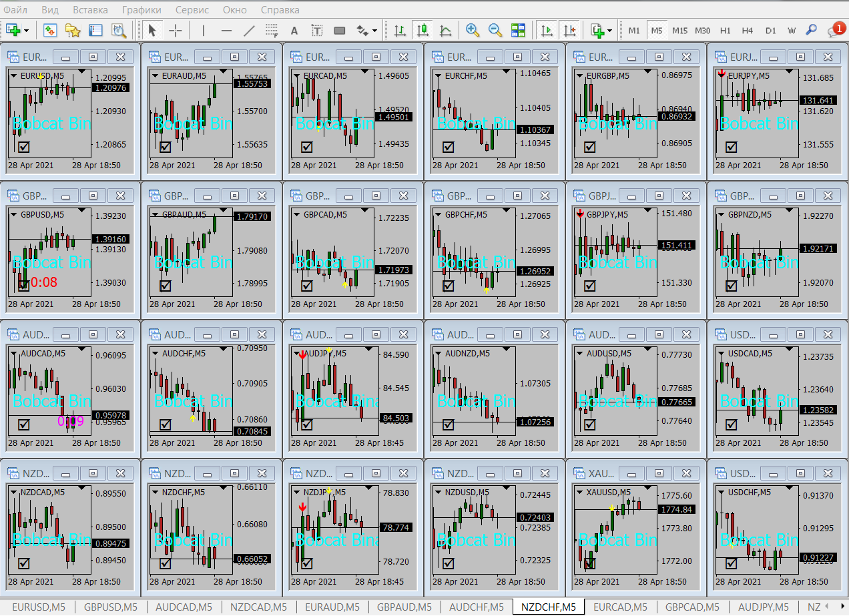The image size is (849, 616).
Task: Toggle the checkbox in the USDCAD chart
Action: pyautogui.click(x=732, y=424)
